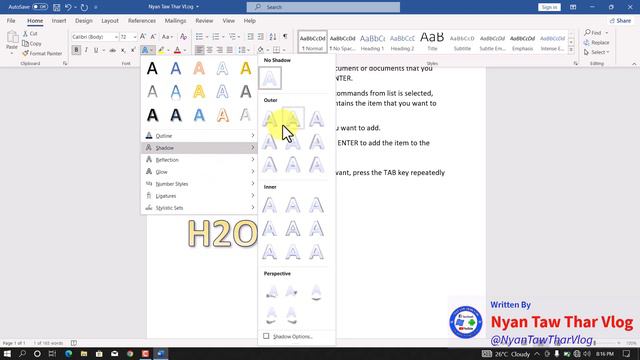
Task: Share the document
Action: tap(620, 20)
